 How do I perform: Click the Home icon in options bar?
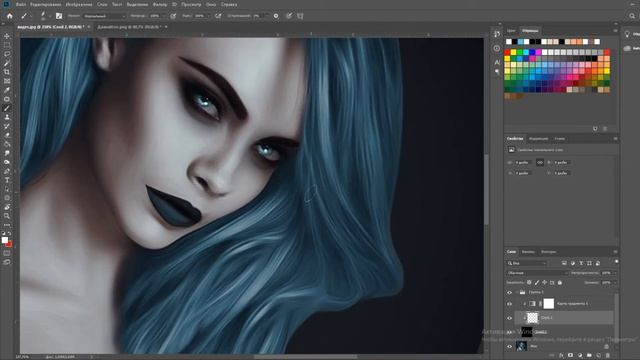click(x=10, y=16)
